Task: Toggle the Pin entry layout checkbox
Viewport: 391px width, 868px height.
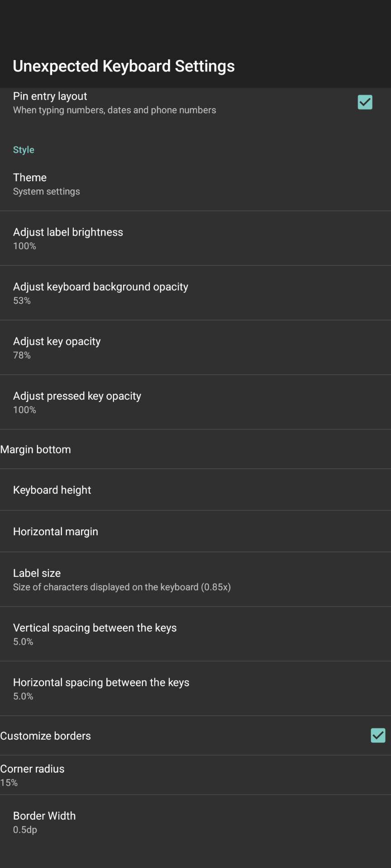Action: 365,102
